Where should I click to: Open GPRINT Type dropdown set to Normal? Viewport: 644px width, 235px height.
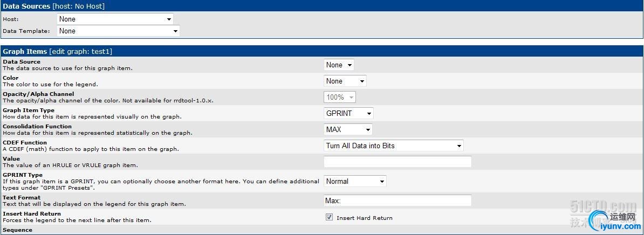click(x=355, y=182)
